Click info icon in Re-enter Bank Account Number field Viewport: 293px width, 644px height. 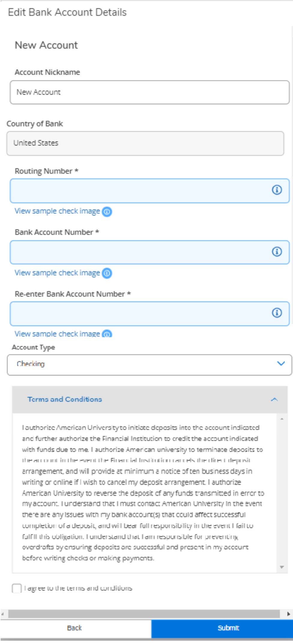coord(277,313)
